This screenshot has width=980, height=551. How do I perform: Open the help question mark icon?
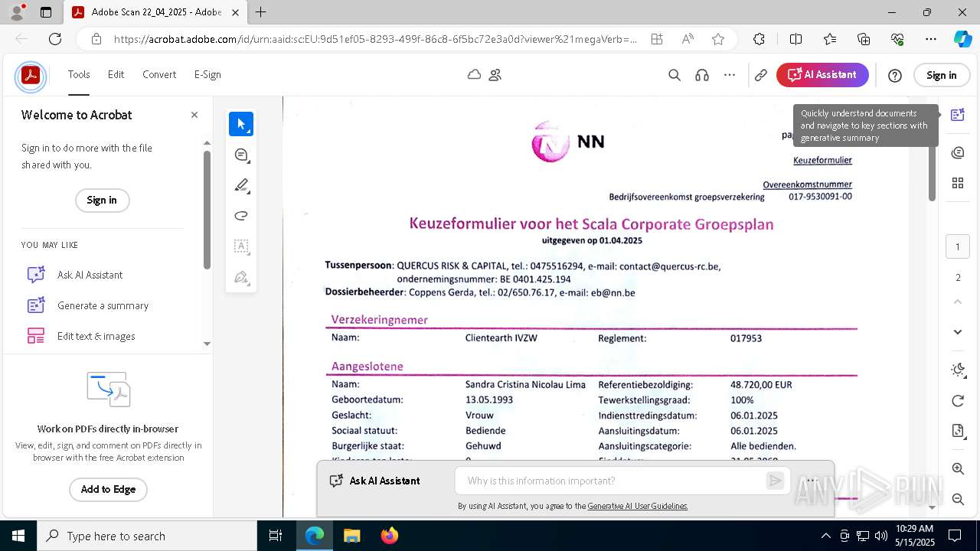[x=895, y=75]
